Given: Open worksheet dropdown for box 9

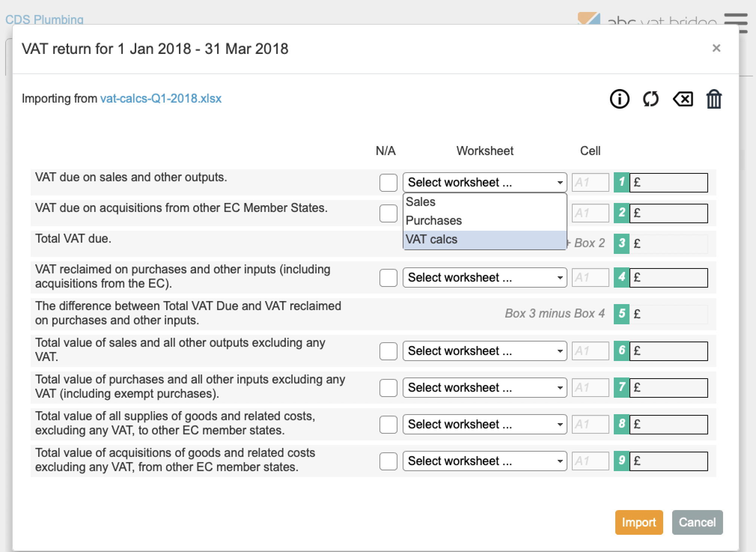Looking at the screenshot, I should [485, 461].
